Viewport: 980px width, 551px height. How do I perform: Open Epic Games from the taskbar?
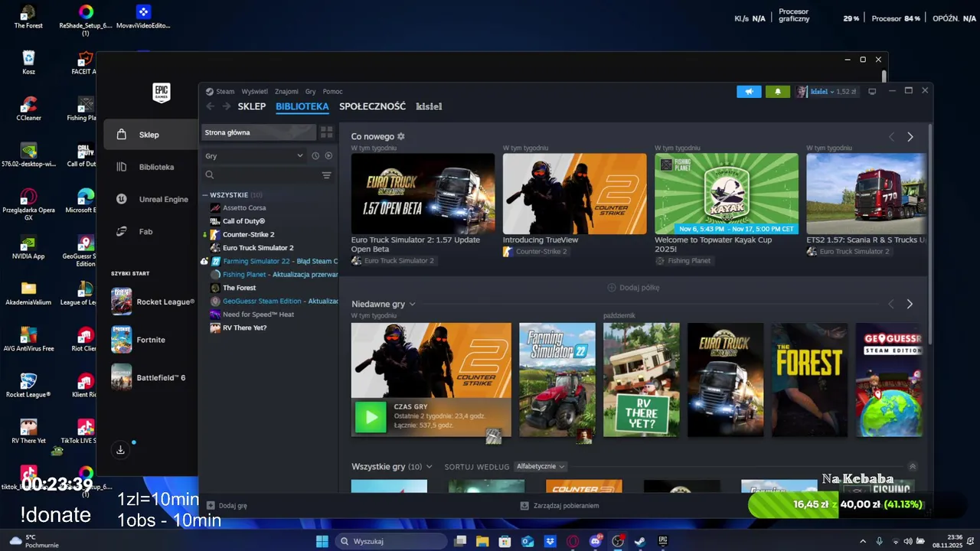pos(663,541)
